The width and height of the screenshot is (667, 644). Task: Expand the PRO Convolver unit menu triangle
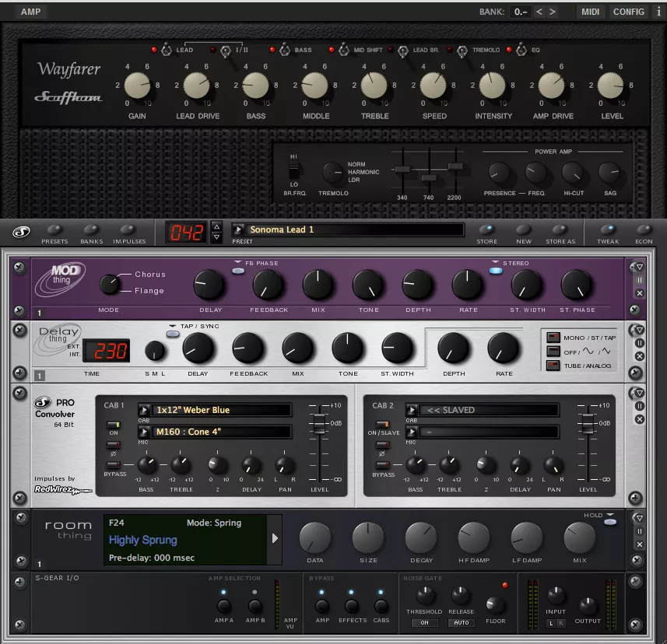click(639, 393)
